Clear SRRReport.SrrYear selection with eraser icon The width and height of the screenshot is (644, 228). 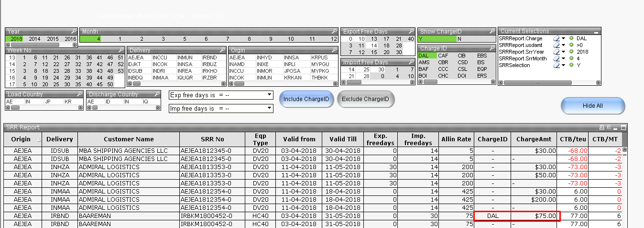[557, 51]
